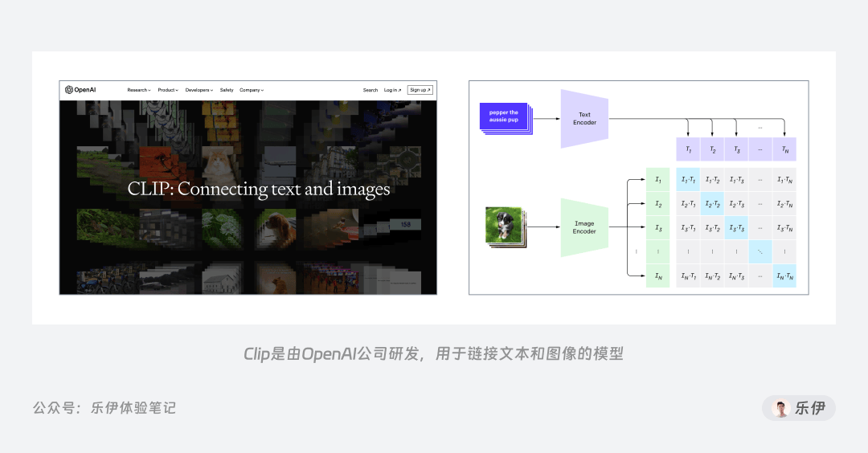Expand the Research menu dropdown
The width and height of the screenshot is (868, 453).
coord(139,90)
